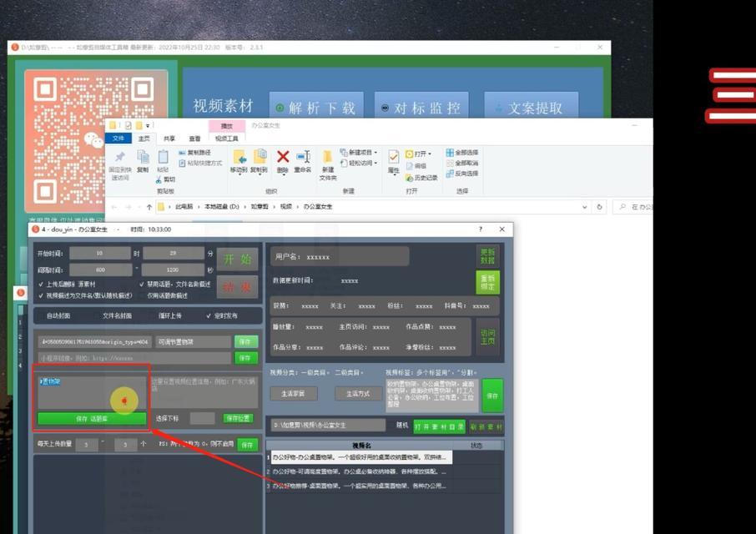Click Pin to Quick access icon in Explorer
Image resolution: width=756 pixels, height=534 pixels.
click(119, 157)
